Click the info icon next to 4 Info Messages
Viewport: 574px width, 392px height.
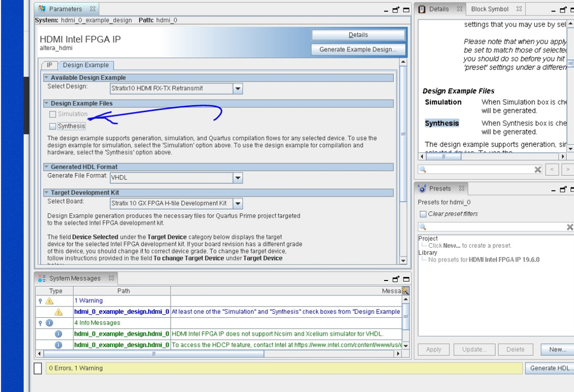coord(49,323)
